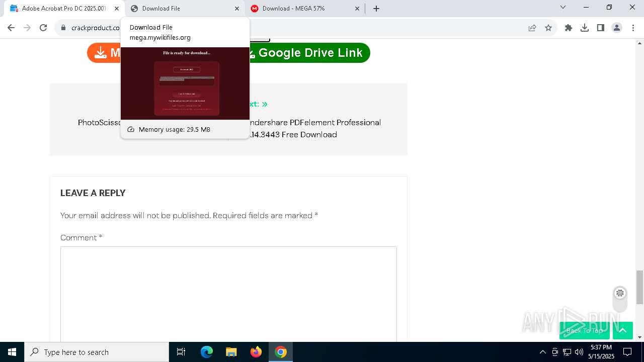
Task: Close the Download - MEGA tab
Action: pos(357,8)
